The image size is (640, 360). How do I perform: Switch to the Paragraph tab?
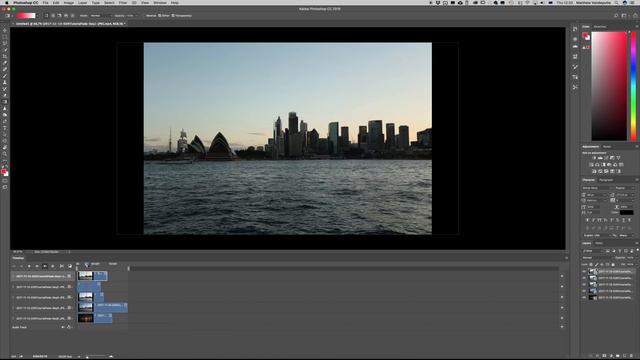coord(606,180)
